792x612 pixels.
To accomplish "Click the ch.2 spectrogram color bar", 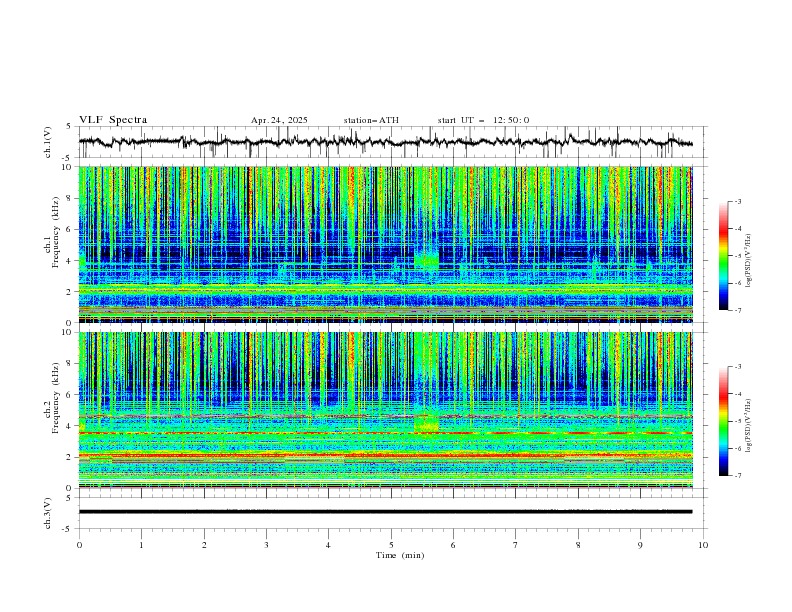I will pyautogui.click(x=723, y=421).
